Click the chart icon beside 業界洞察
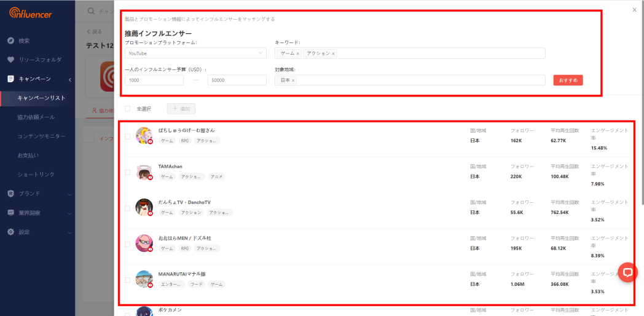 click(x=11, y=213)
